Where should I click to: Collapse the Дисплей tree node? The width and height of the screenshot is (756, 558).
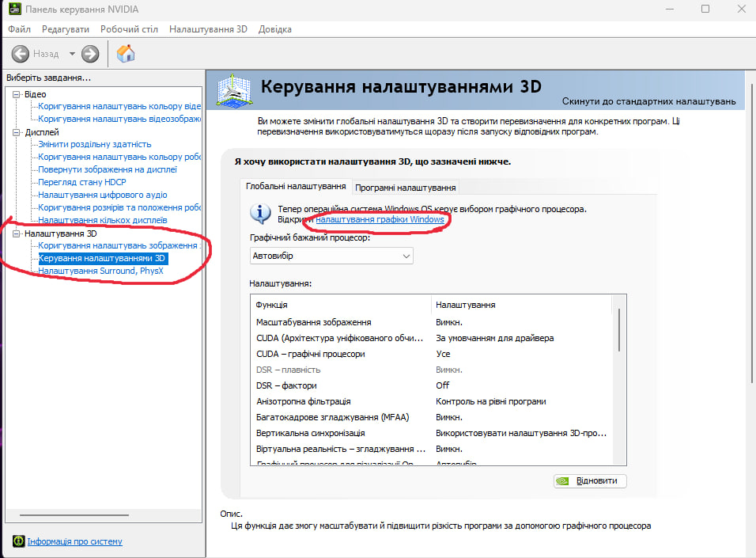point(17,132)
